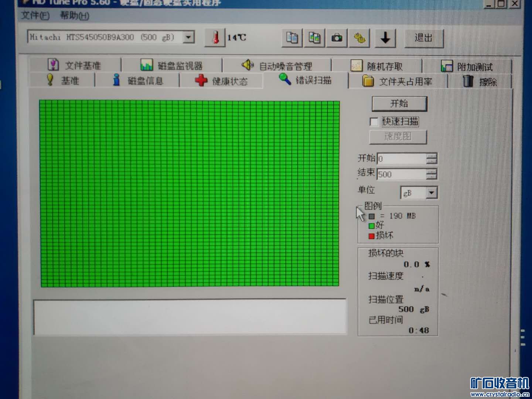Click the 结束 end position field
The image size is (532, 399).
click(x=402, y=174)
